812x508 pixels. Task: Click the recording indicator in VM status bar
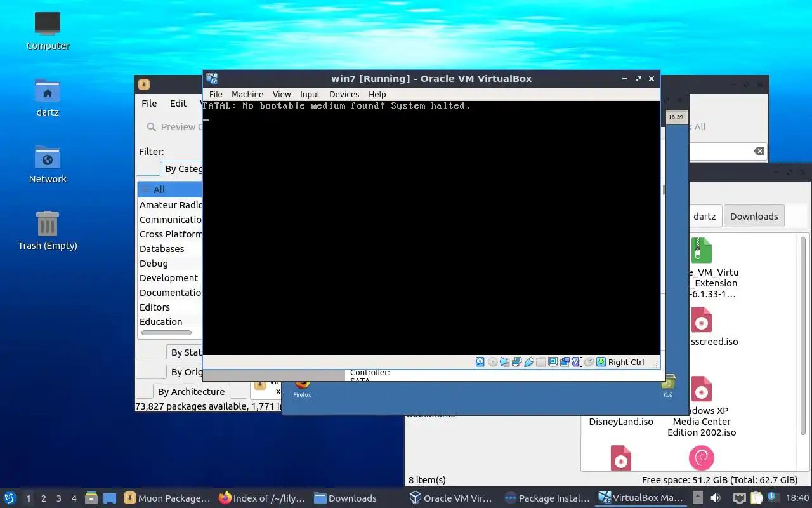tap(565, 362)
